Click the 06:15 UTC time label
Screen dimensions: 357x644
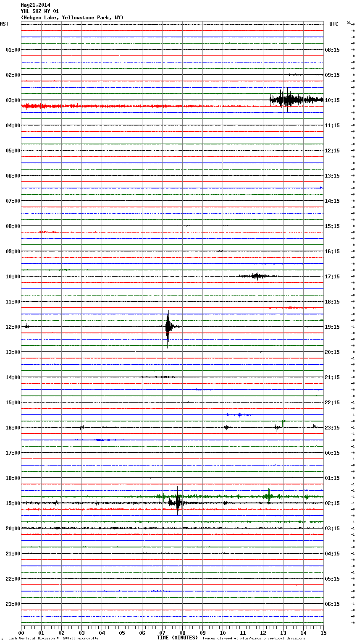pyautogui.click(x=332, y=604)
